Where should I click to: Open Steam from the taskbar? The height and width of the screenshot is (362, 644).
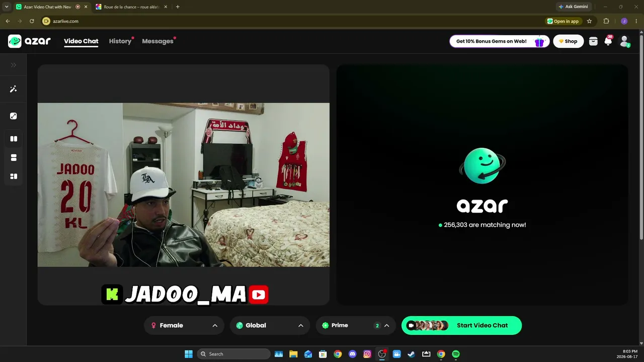412,354
